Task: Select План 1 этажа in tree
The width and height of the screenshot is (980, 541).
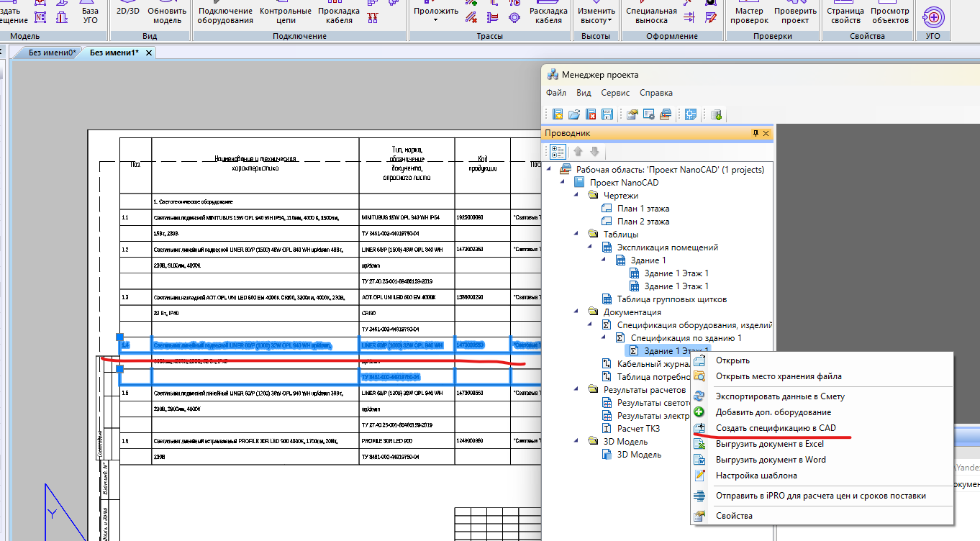Action: click(643, 209)
